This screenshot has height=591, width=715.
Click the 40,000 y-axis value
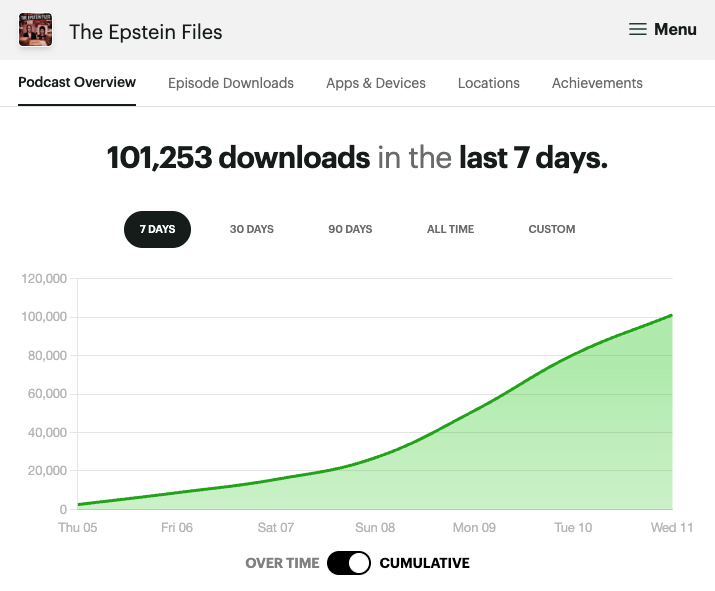47,432
